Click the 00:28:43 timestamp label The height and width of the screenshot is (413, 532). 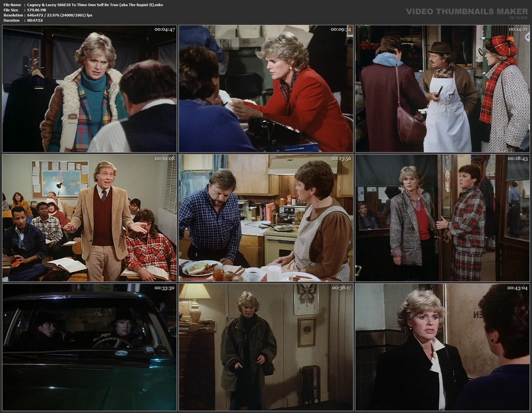518,158
